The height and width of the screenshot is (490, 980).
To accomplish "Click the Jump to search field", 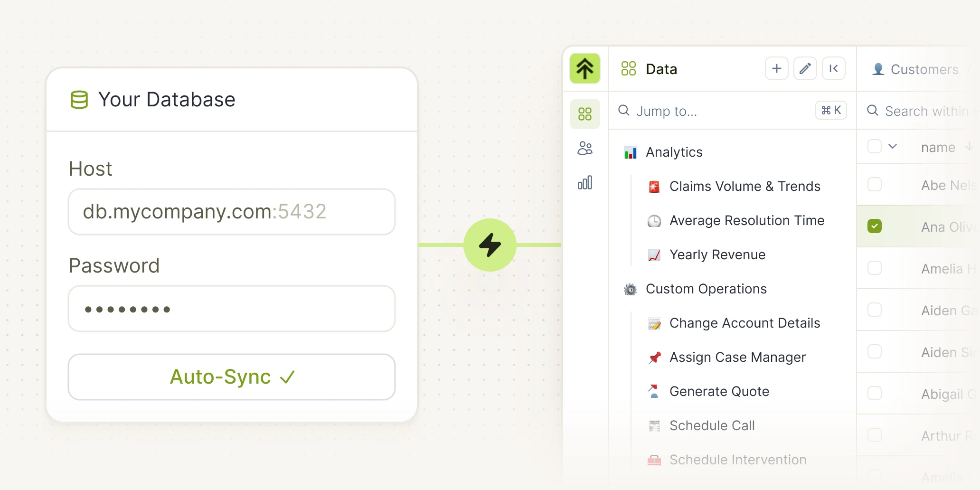I will (688, 111).
